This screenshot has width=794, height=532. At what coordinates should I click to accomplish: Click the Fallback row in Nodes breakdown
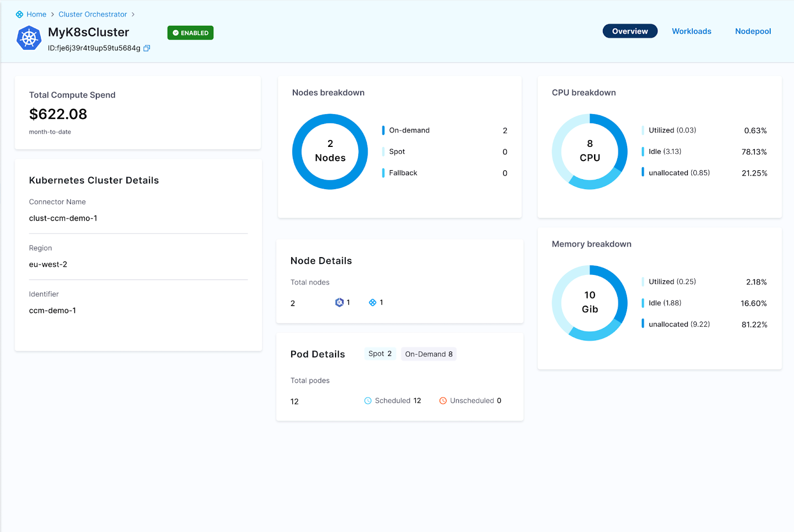tap(445, 173)
